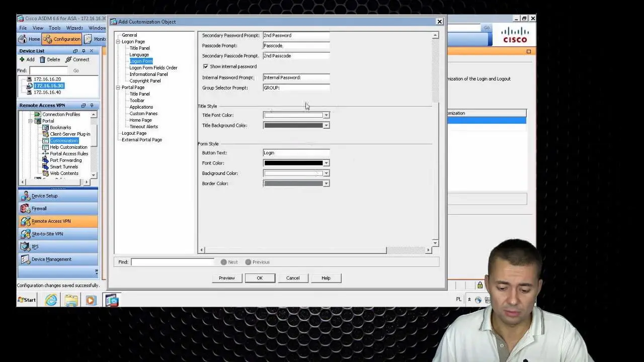Click the OK button
The height and width of the screenshot is (362, 644).
(260, 278)
